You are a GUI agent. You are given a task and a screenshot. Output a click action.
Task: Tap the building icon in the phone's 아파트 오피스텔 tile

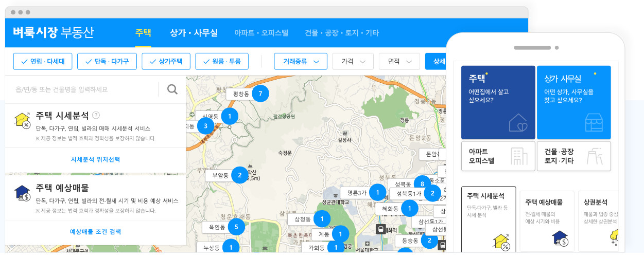pyautogui.click(x=519, y=156)
